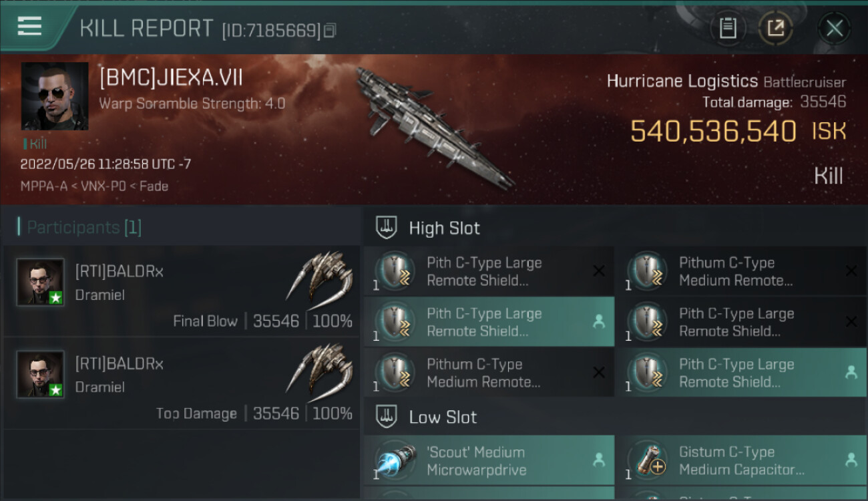Open the MPPA-A system location link
The width and height of the screenshot is (868, 501).
44,186
